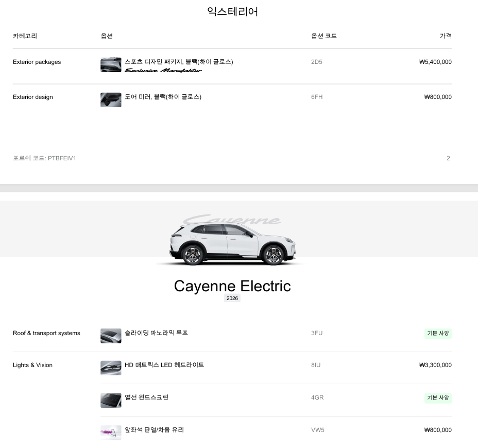Click the Cayenne Electric title
Viewport: 478px width, 448px height.
click(x=232, y=286)
